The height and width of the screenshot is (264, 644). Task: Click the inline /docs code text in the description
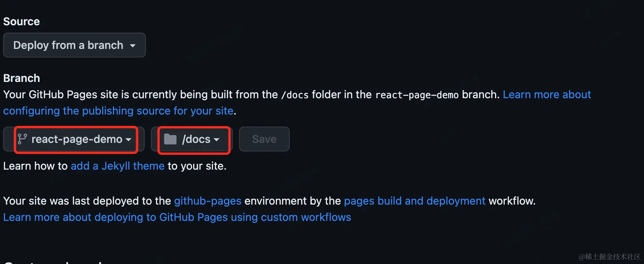pos(295,95)
